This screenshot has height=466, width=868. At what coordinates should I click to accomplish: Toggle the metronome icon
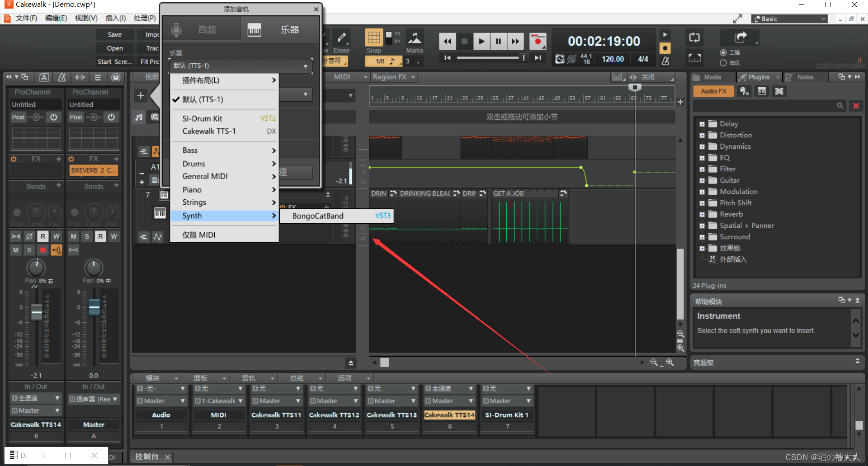click(x=665, y=60)
